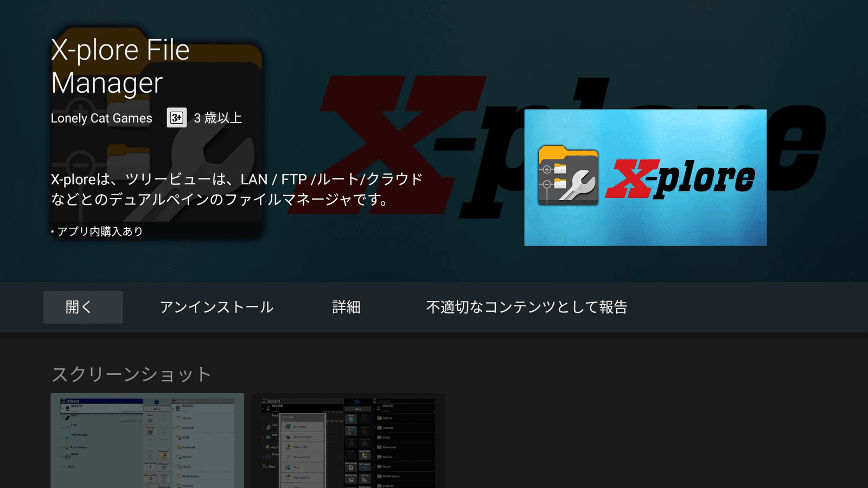Image resolution: width=868 pixels, height=488 pixels.
Task: Click the music note Play icon in the dark screenshot
Action: pyautogui.click(x=288, y=467)
